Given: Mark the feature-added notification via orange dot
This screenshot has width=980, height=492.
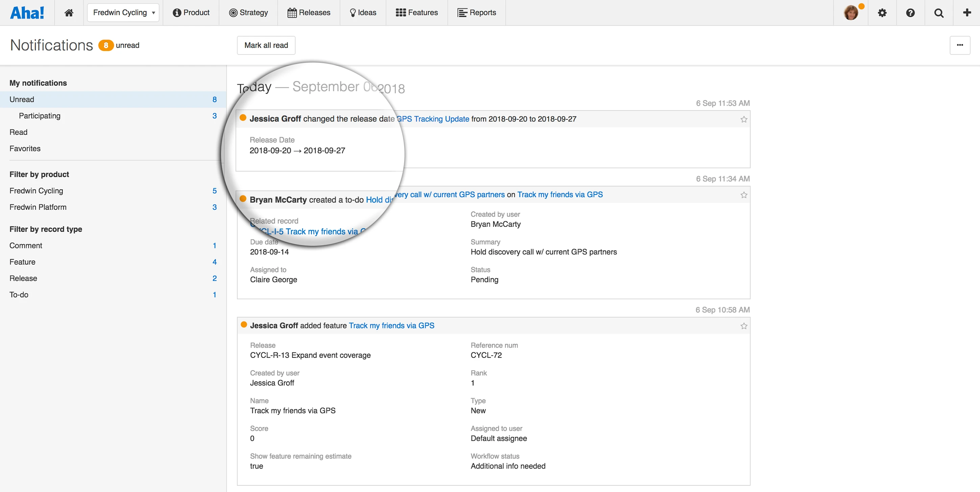Looking at the screenshot, I should coord(244,324).
